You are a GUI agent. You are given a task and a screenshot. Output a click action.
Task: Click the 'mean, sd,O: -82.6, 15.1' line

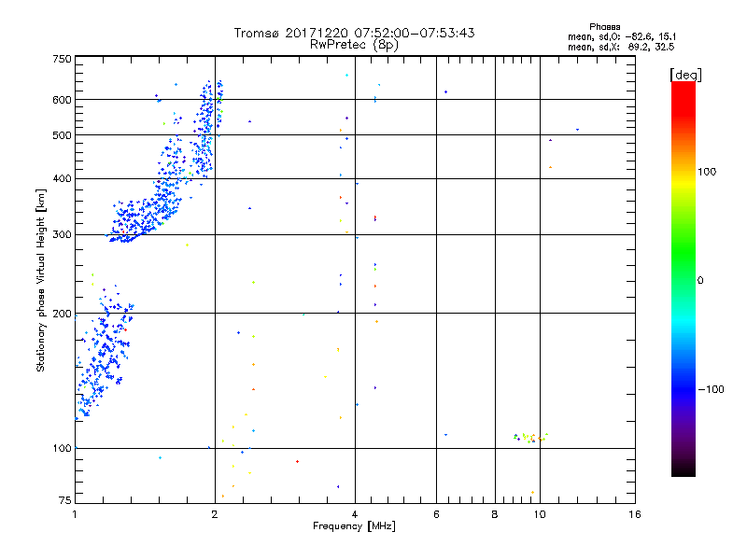(x=622, y=37)
